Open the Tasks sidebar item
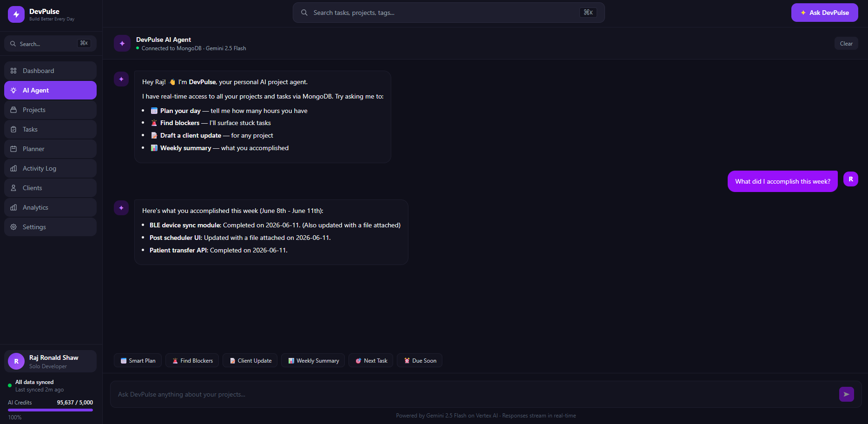 coord(50,129)
